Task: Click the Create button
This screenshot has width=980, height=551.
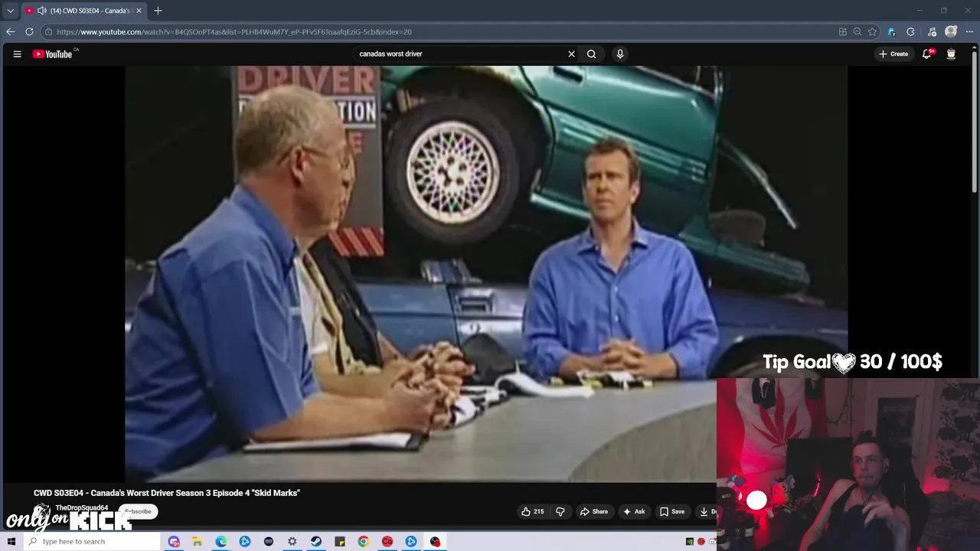Action: pos(893,54)
